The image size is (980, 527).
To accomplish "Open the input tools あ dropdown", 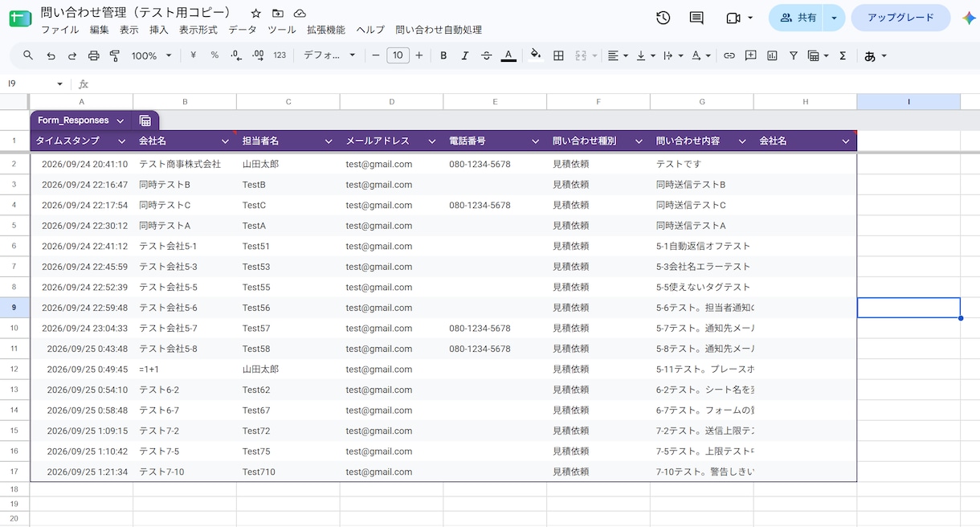I will [875, 55].
